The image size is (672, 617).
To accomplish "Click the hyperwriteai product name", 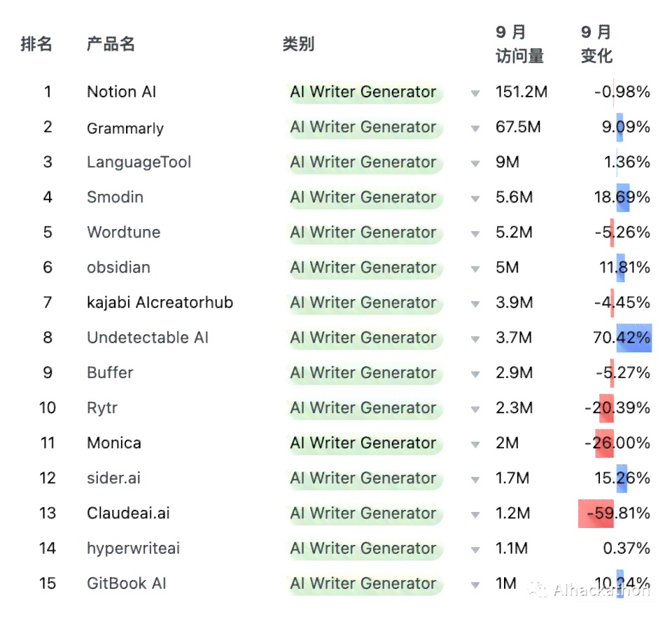I will (133, 548).
